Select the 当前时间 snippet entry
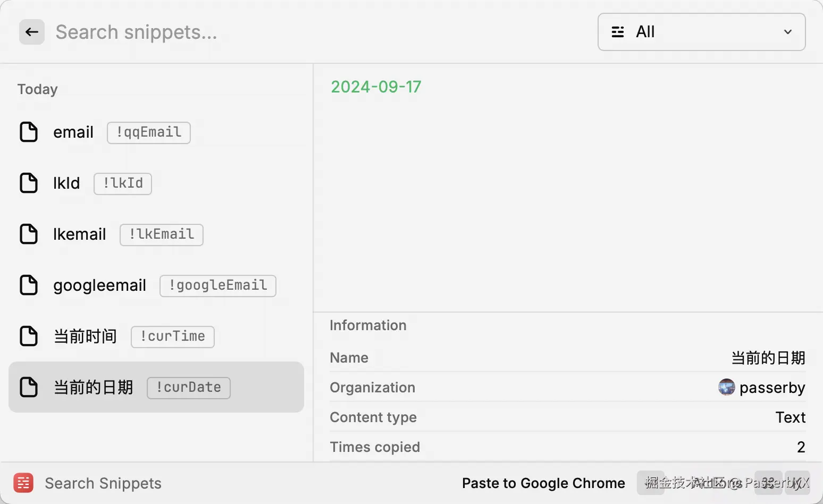 point(85,337)
